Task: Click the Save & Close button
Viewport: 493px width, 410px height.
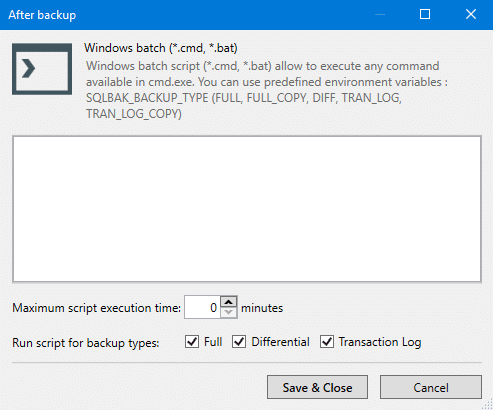Action: (317, 387)
